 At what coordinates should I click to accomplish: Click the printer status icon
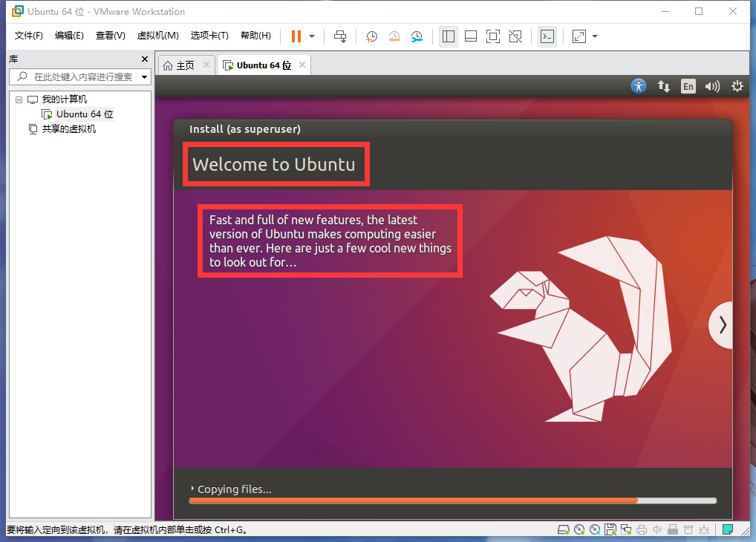(x=641, y=530)
